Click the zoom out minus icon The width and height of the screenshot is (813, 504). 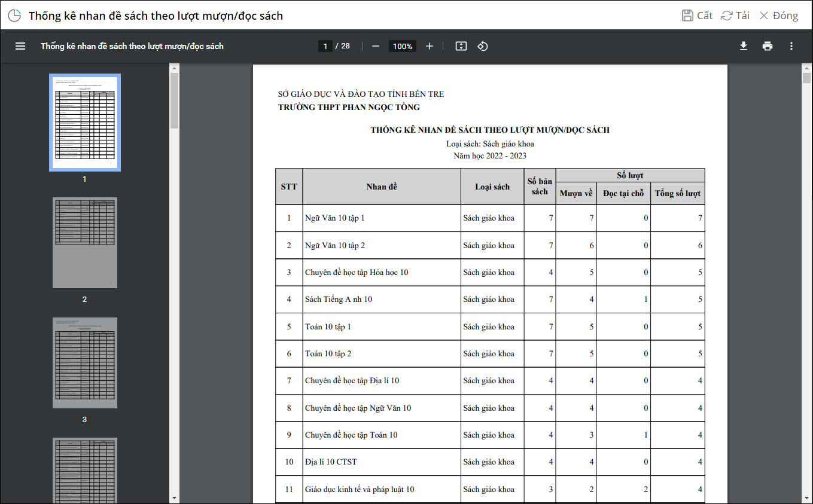[376, 46]
